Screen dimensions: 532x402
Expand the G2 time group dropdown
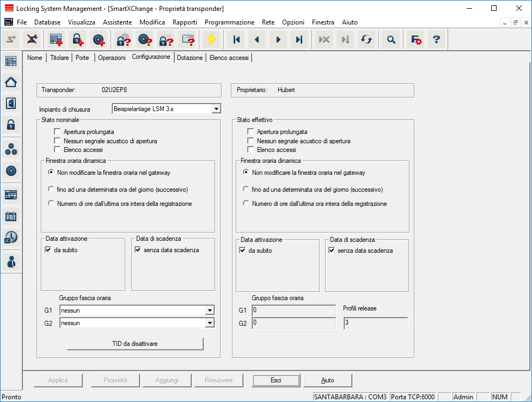(x=210, y=323)
